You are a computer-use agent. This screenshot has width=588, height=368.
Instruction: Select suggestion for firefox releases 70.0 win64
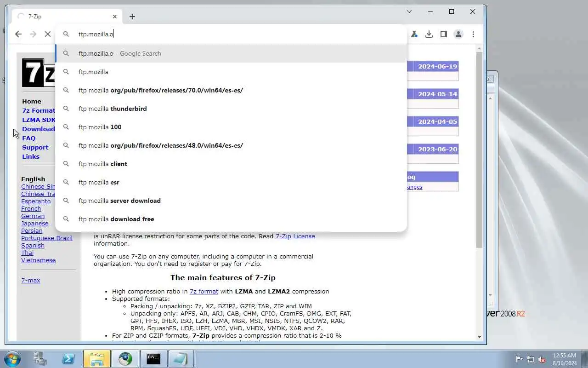tap(231, 90)
